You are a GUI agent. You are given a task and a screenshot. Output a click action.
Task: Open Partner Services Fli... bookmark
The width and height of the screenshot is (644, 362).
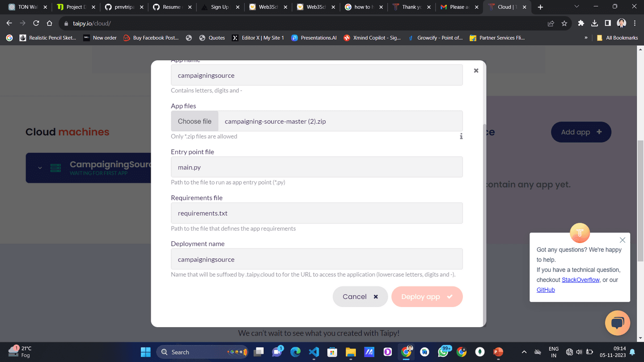(497, 38)
